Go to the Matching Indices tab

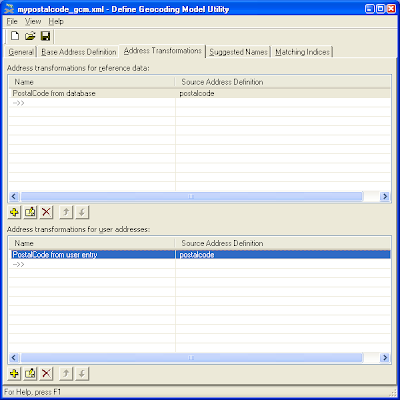302,52
